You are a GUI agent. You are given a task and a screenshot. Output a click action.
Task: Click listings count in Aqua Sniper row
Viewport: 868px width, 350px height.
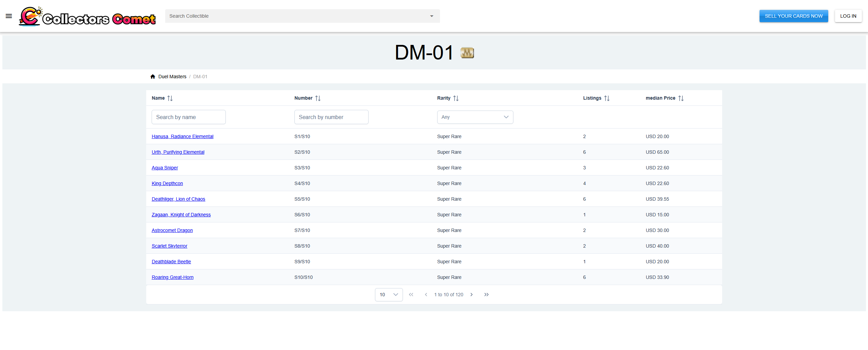[x=584, y=168]
